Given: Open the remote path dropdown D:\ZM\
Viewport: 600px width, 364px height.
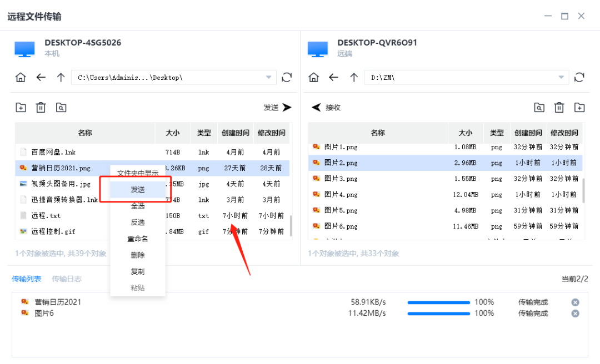Looking at the screenshot, I should coord(561,77).
